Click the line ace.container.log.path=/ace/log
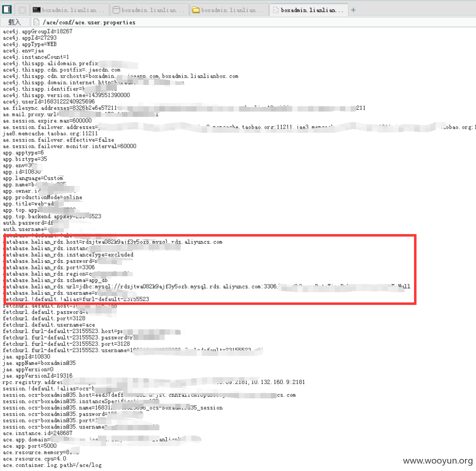 52,465
